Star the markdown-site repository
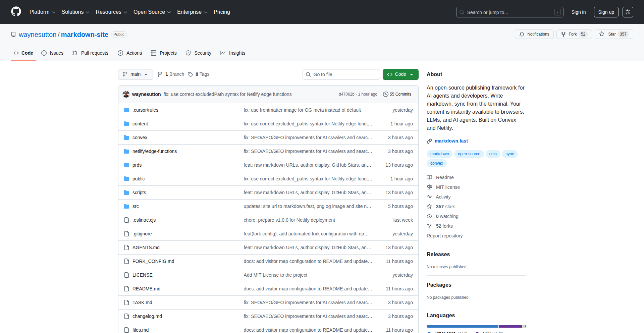This screenshot has width=644, height=333. (613, 34)
